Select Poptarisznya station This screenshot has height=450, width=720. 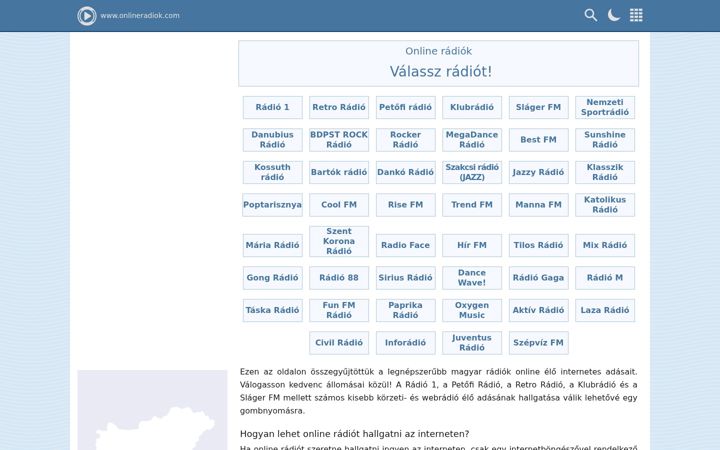272,205
